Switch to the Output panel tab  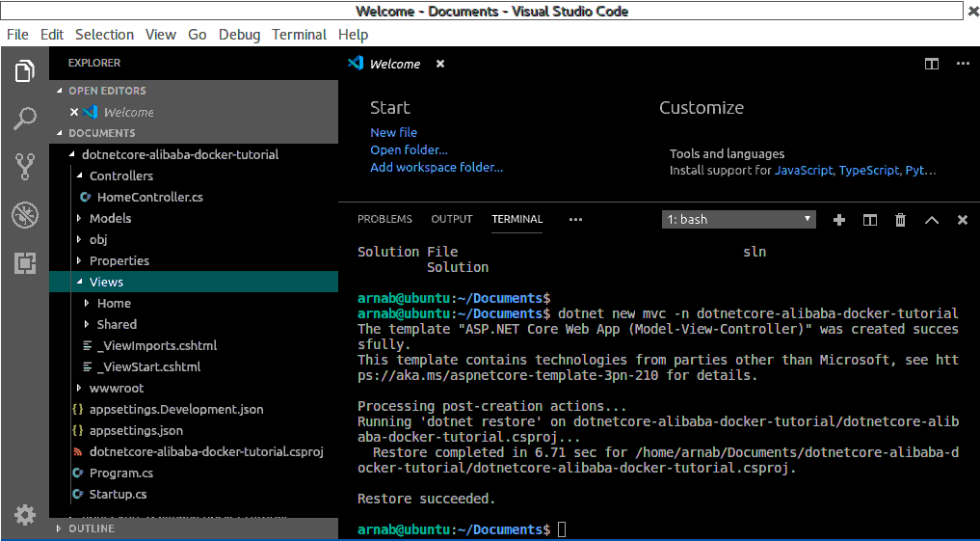pos(452,220)
